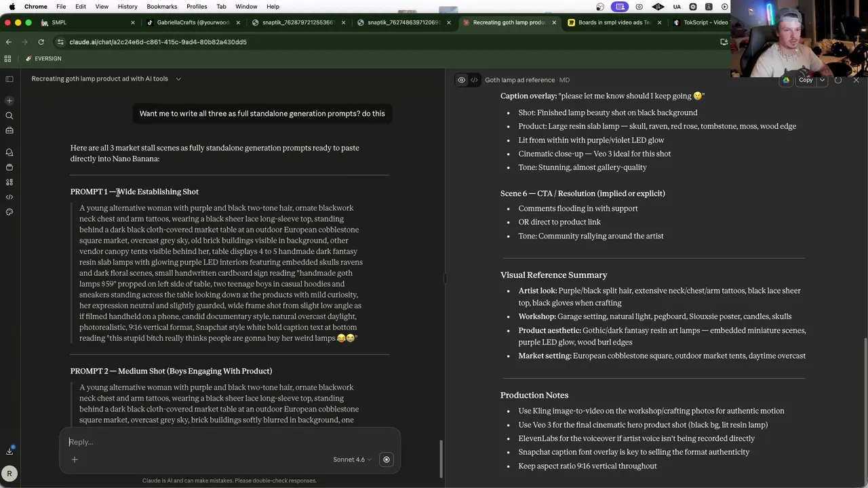Switch to the snaptik_762748639712069 tab
Viewport: 868px width, 488px height.
(405, 22)
